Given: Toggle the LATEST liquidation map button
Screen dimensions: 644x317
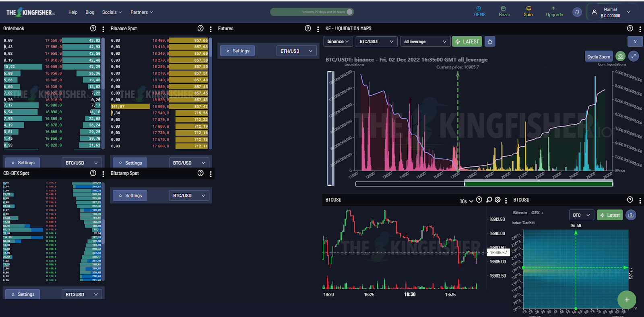Looking at the screenshot, I should point(467,41).
